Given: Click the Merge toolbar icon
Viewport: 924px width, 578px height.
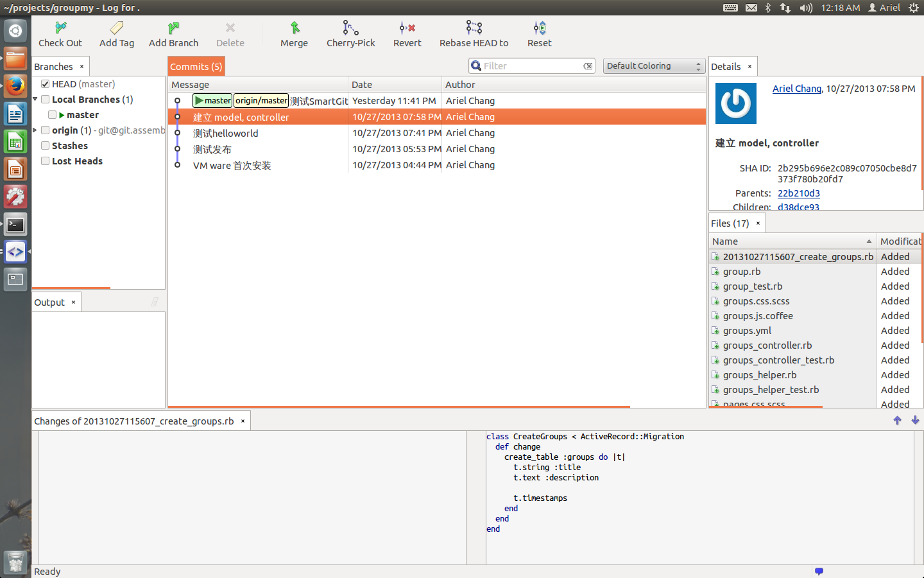Looking at the screenshot, I should [x=295, y=28].
